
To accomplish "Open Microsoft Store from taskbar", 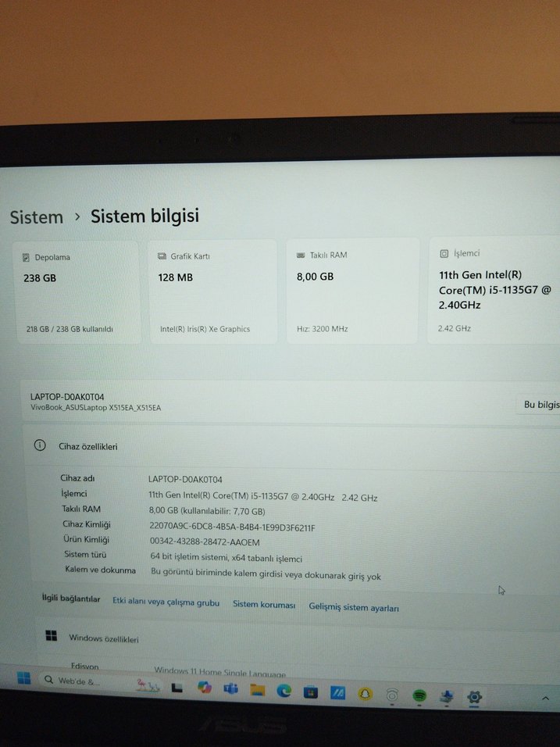I will click(x=311, y=692).
